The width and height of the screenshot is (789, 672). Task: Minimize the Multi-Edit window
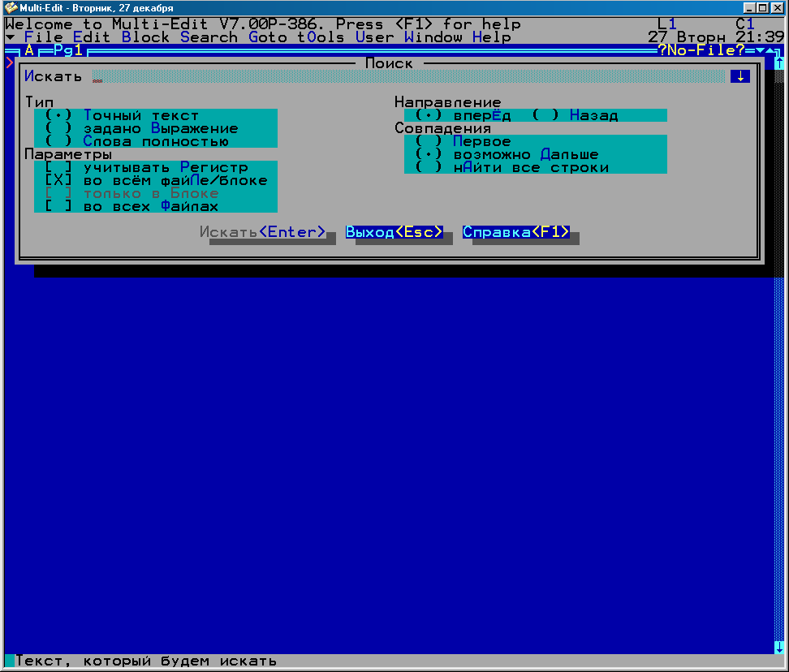(x=749, y=8)
